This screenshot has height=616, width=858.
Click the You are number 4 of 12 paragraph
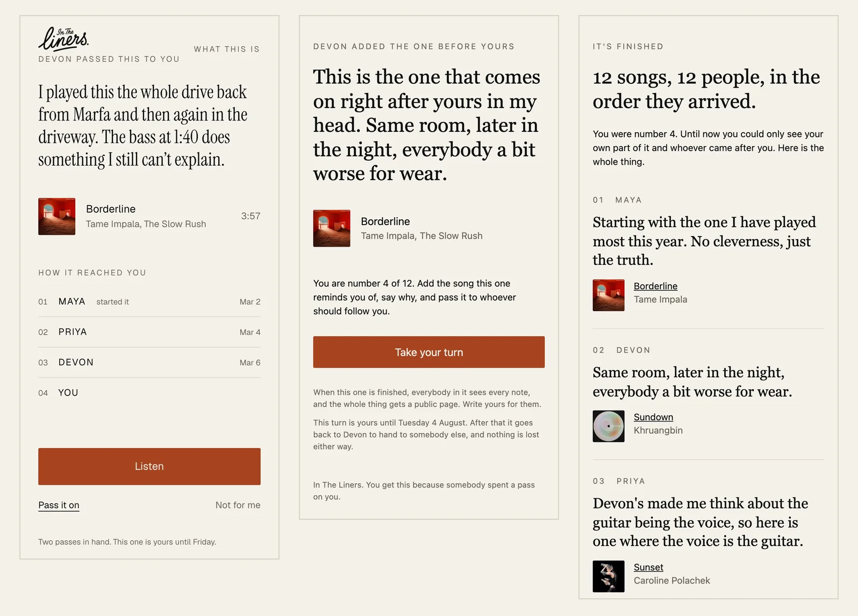pyautogui.click(x=414, y=297)
